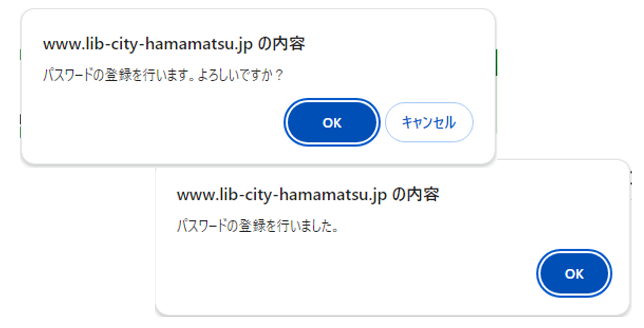Accept the よろしいですか？ prompt with OK
The width and height of the screenshot is (644, 328).
[x=332, y=123]
